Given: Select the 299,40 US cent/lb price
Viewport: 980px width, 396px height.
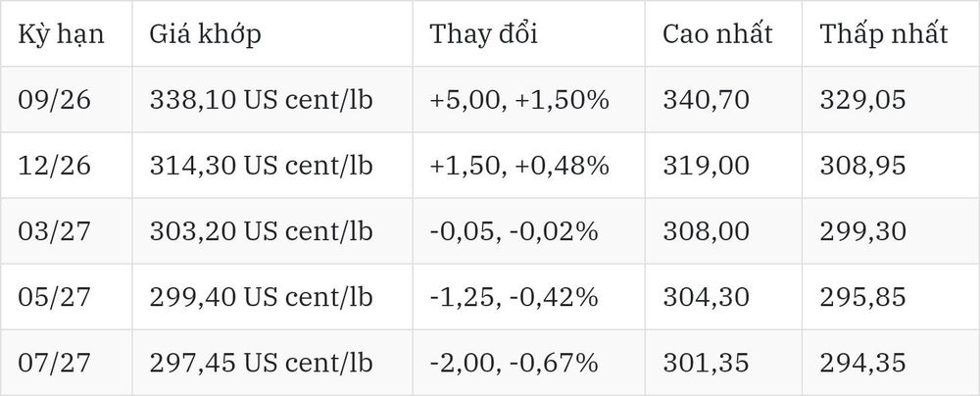Looking at the screenshot, I should pyautogui.click(x=261, y=297).
